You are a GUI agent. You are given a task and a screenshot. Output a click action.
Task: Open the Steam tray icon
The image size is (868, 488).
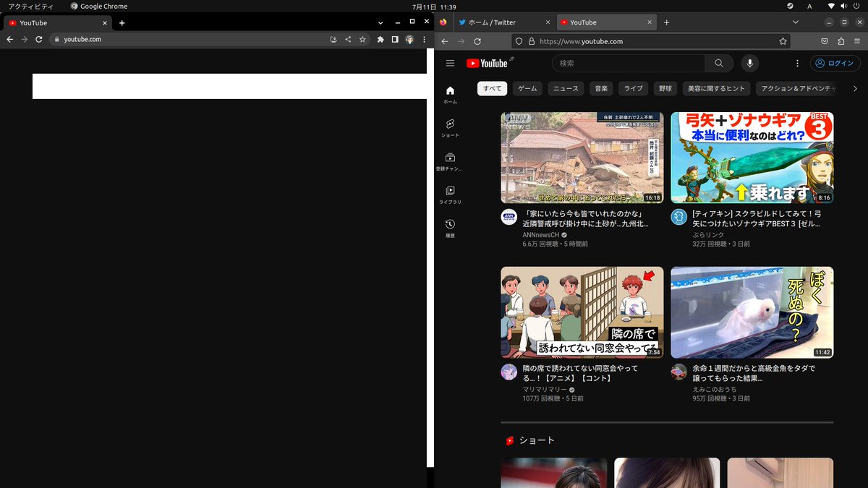(x=791, y=6)
